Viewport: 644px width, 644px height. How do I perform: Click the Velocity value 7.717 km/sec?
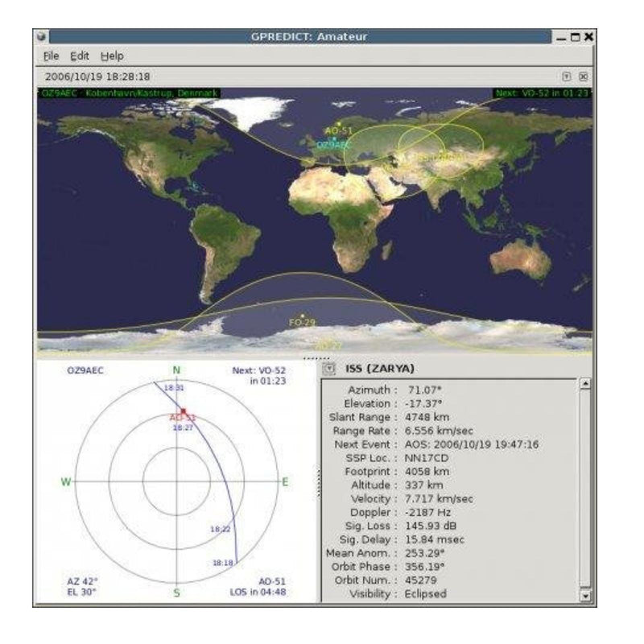coord(439,499)
